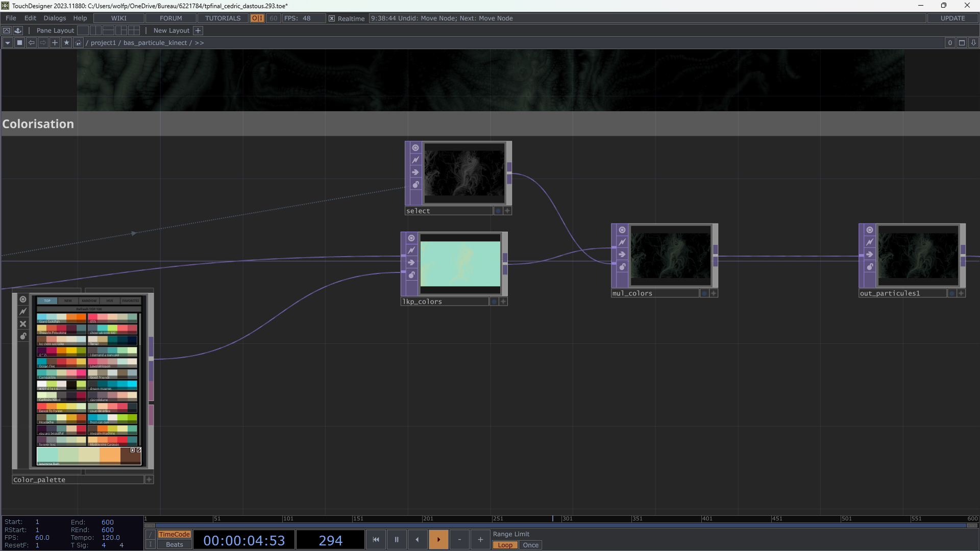
Task: Click bypass icon on lkp_colors node
Action: point(411,251)
